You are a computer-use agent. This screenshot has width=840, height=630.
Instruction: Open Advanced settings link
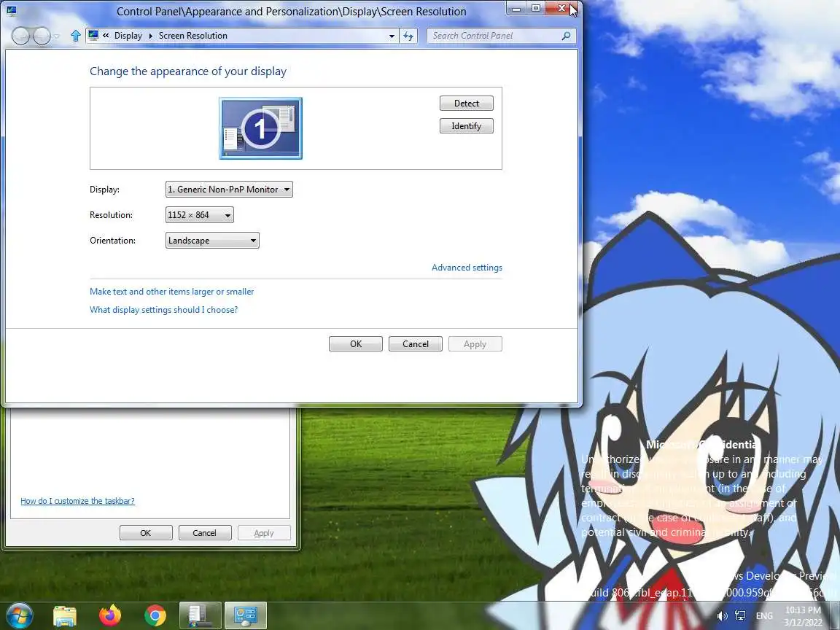(x=467, y=268)
